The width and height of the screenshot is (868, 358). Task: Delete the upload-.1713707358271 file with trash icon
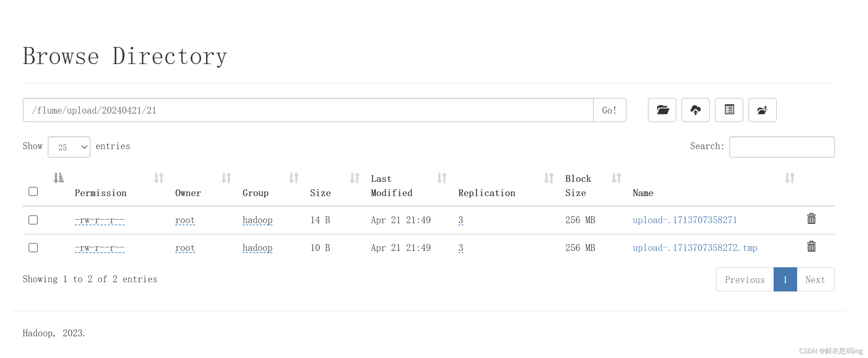[x=811, y=219]
